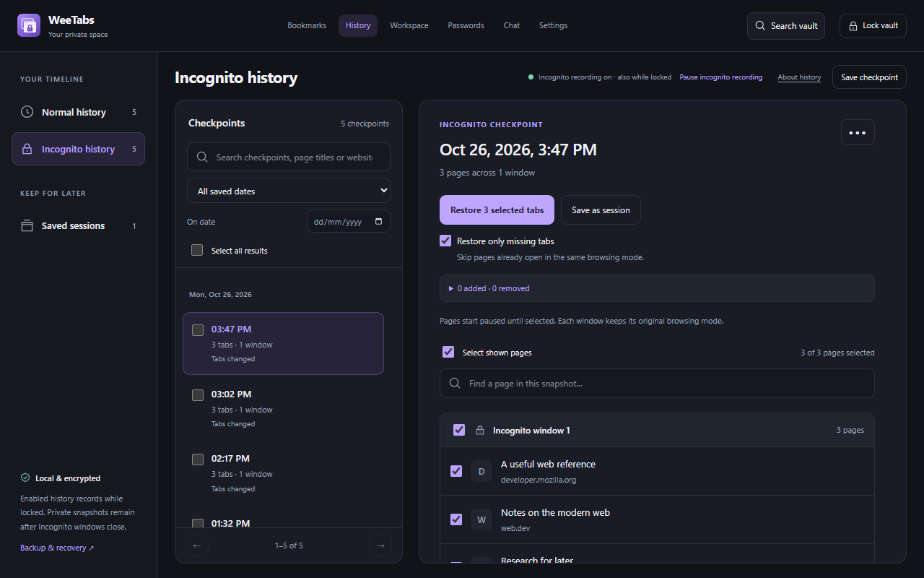The image size is (924, 578).
Task: Click Save checkpoint button
Action: pyautogui.click(x=869, y=77)
